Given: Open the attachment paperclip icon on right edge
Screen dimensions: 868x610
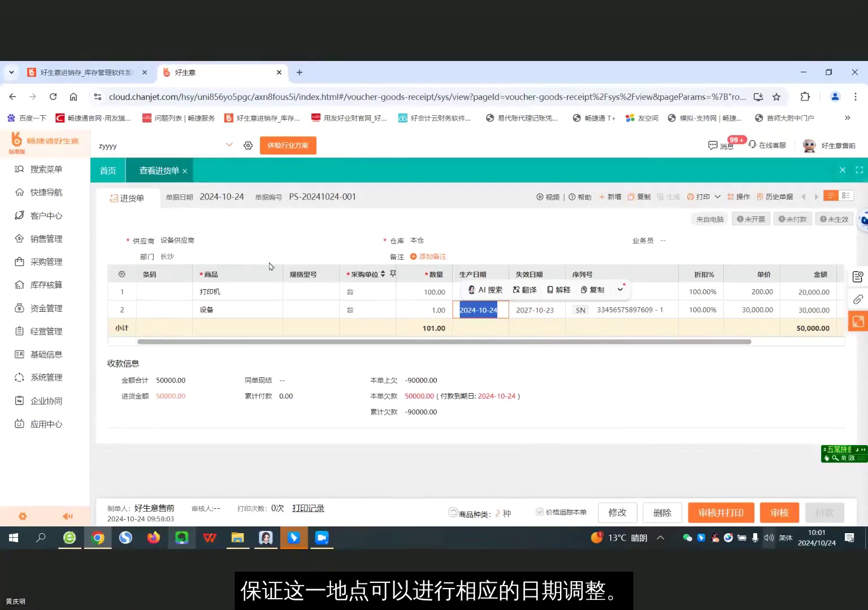Looking at the screenshot, I should click(858, 299).
